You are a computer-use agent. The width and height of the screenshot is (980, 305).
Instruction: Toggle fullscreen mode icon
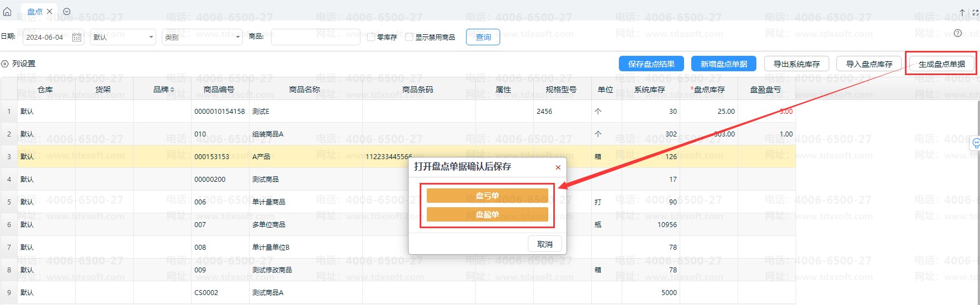[x=975, y=12]
